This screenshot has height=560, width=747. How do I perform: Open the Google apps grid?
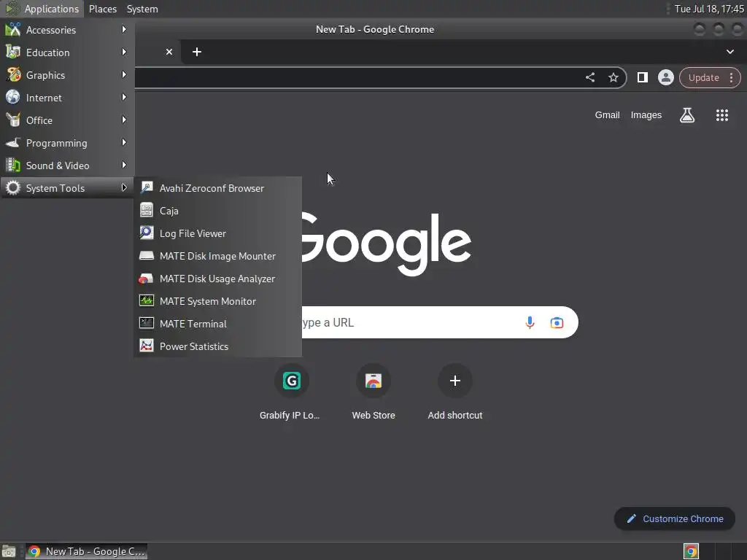pyautogui.click(x=721, y=115)
